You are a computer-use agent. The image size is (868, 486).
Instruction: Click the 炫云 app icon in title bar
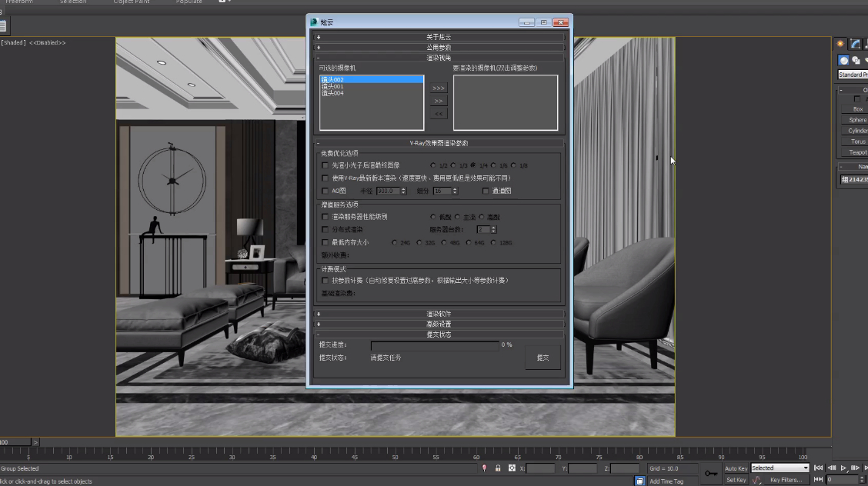pos(314,22)
